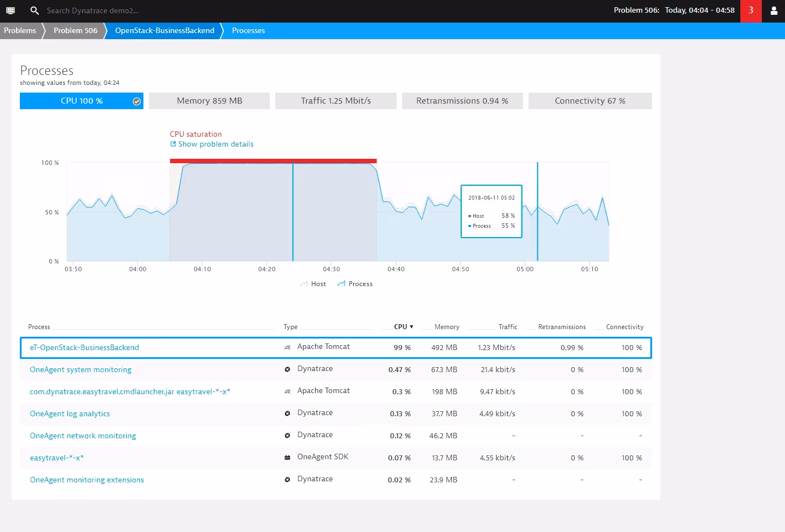Switch to Connectivity 67 % tab
785x532 pixels.
click(590, 101)
